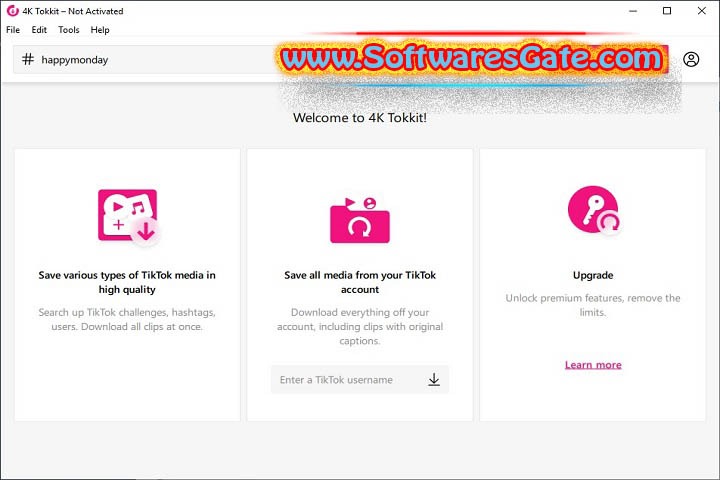Click 'Search up TikTok challenges, hashtags' description
This screenshot has height=480, width=720.
coord(127,319)
